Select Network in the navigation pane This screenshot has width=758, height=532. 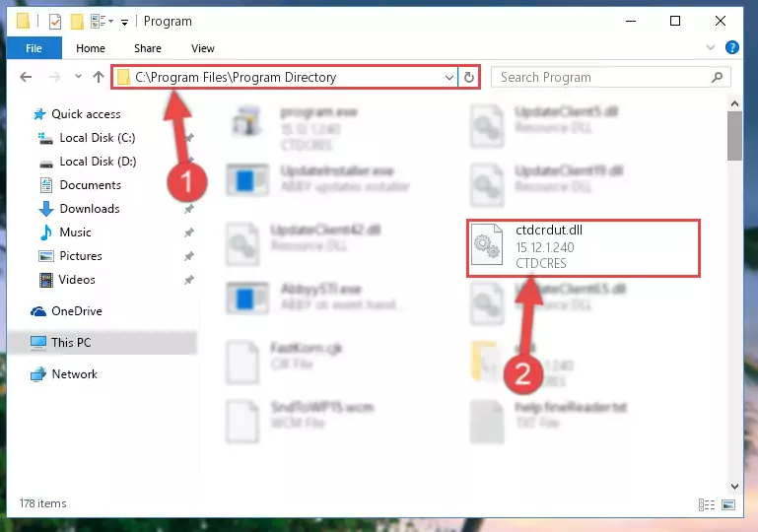[x=75, y=374]
